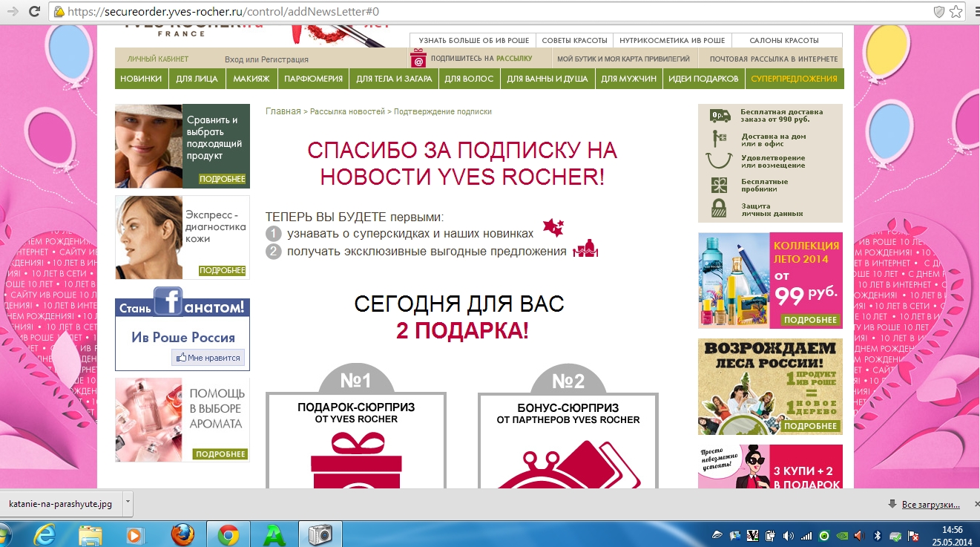The image size is (980, 547).
Task: Open the УЗНАТЬ БОЛЬШЕ ОБ ИВ РОШЕ tab
Action: (472, 40)
